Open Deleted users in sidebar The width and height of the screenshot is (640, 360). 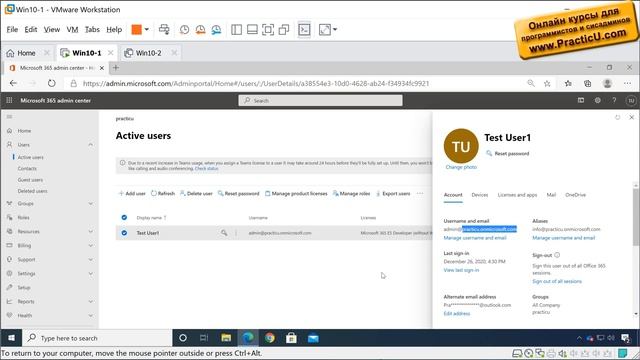coord(32,191)
